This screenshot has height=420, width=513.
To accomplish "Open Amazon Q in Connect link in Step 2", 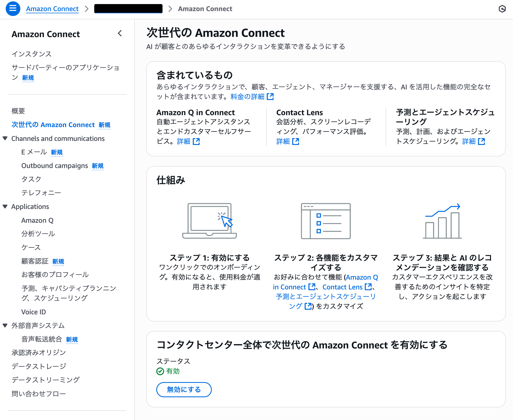I will (x=326, y=282).
